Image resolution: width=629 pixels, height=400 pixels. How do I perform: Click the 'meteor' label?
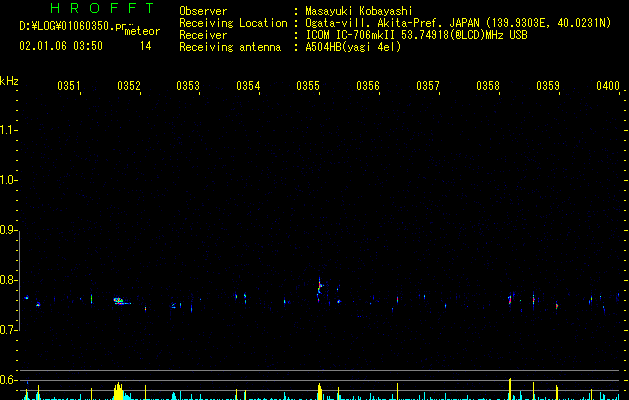142,31
